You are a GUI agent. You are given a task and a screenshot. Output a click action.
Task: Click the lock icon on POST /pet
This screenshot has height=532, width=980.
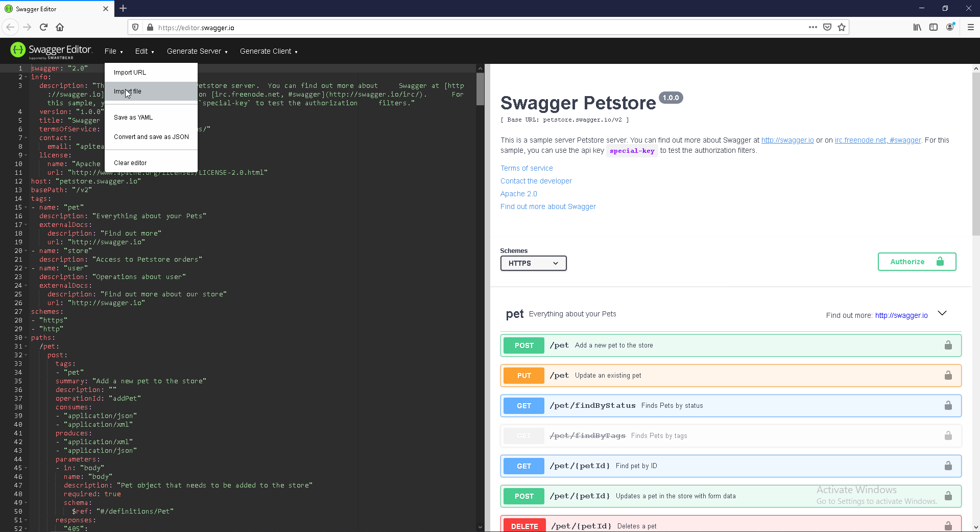pyautogui.click(x=948, y=345)
